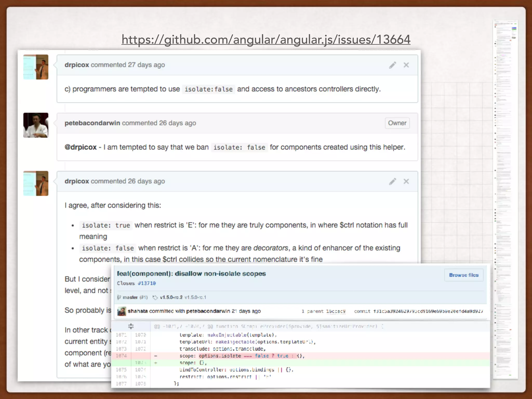Click the removed diff line 1074

click(x=301, y=356)
